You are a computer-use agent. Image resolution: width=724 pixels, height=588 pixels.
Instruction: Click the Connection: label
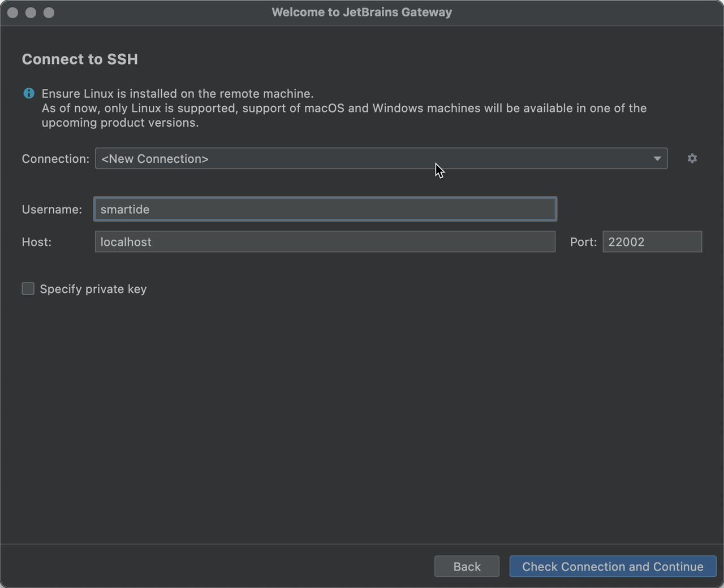click(x=55, y=159)
